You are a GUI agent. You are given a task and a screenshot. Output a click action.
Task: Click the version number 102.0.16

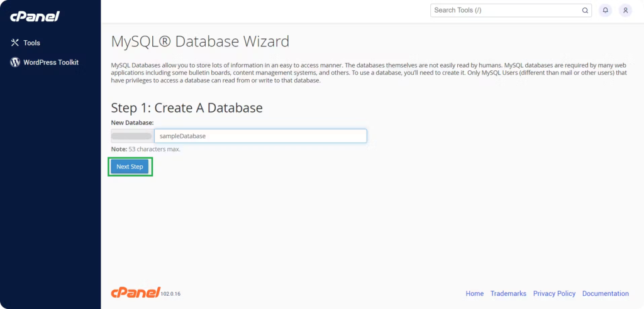pos(170,294)
